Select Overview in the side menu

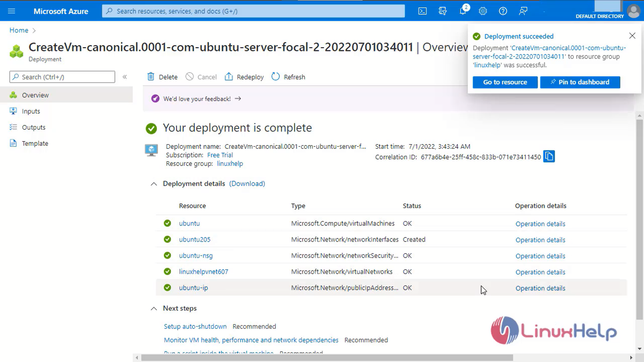click(x=66, y=95)
